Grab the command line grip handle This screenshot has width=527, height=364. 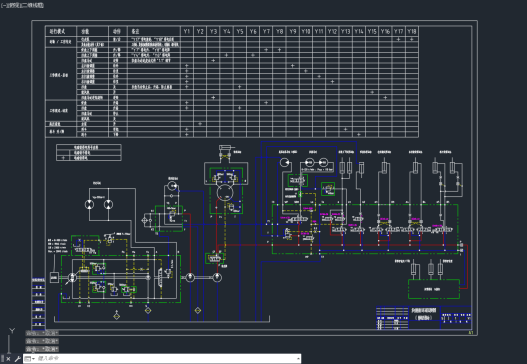coord(2,359)
